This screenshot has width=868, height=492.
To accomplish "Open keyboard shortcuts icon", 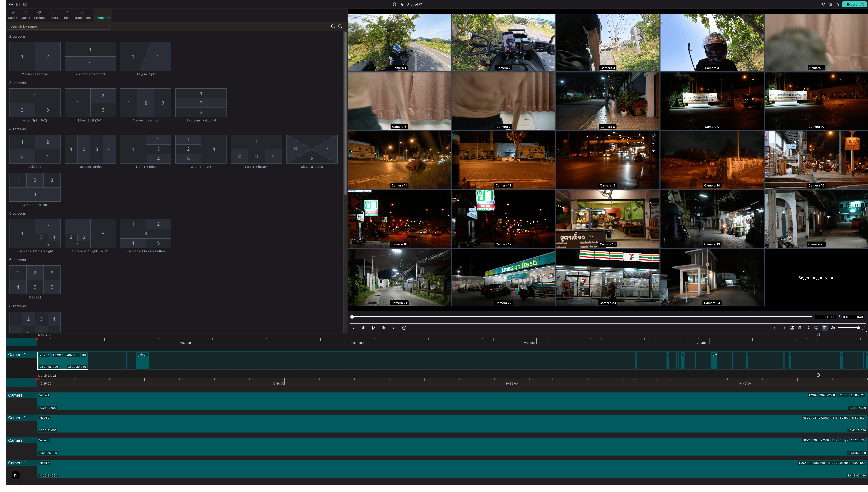I will click(25, 4).
